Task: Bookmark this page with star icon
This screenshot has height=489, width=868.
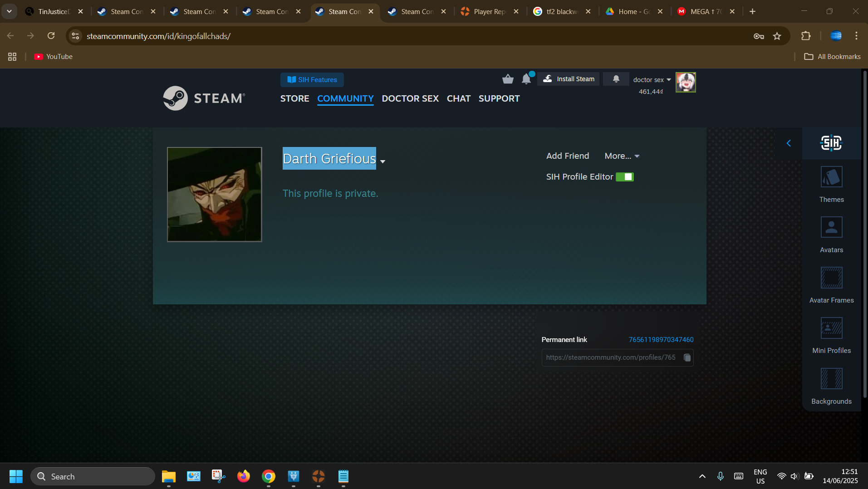Action: (x=777, y=36)
